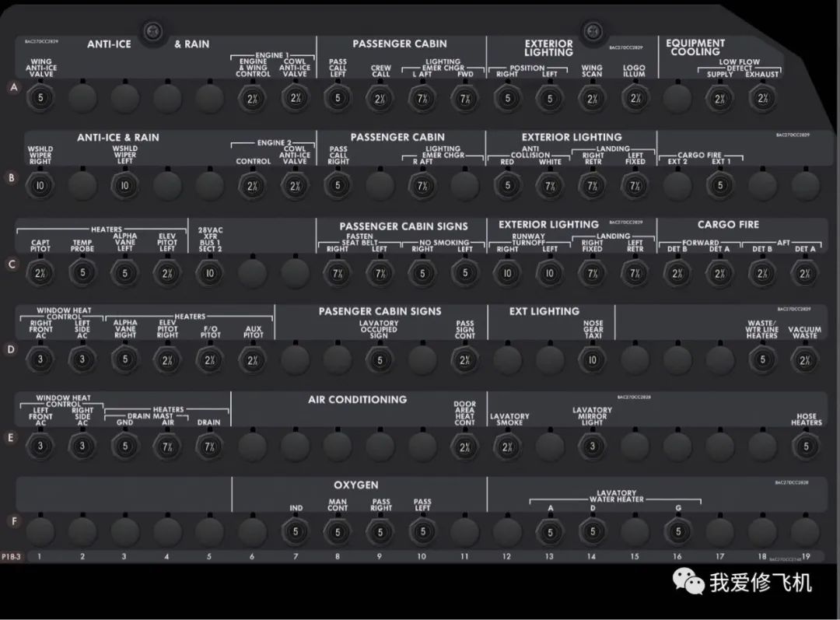Pull the Nose Gear Taxi light breaker

tap(592, 360)
